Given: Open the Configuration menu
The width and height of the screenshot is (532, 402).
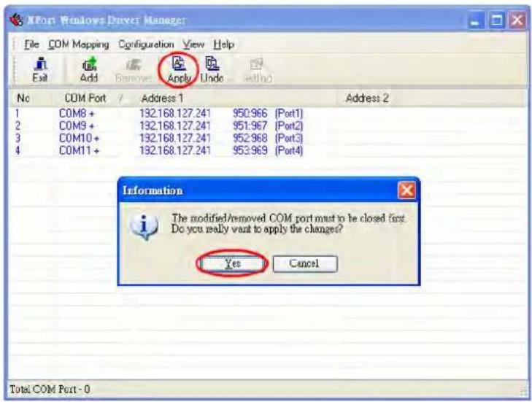Looking at the screenshot, I should (146, 45).
